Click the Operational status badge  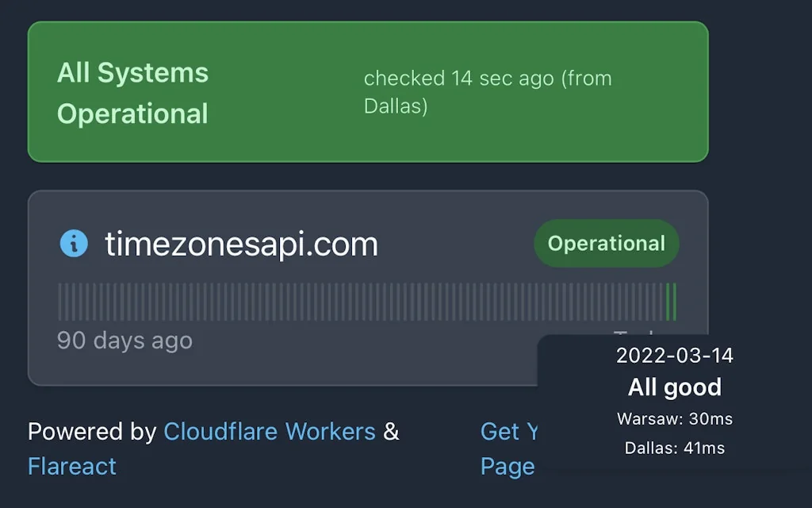click(607, 243)
